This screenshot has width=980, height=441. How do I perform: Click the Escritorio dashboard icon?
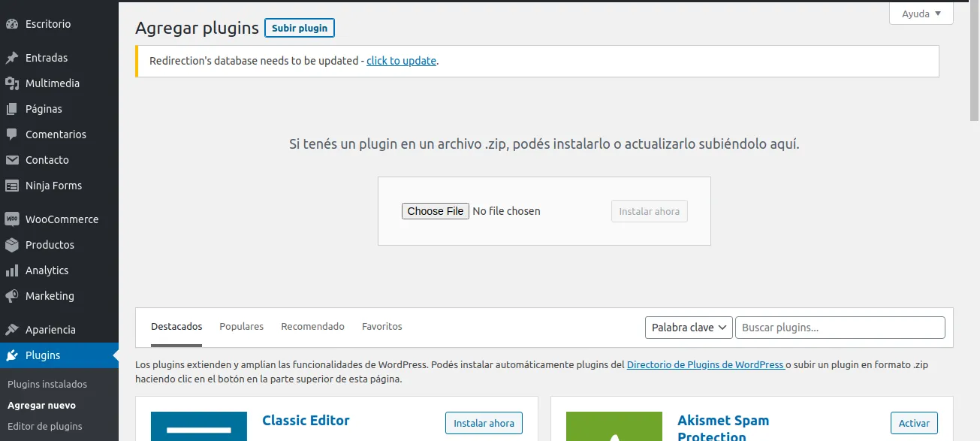click(12, 24)
